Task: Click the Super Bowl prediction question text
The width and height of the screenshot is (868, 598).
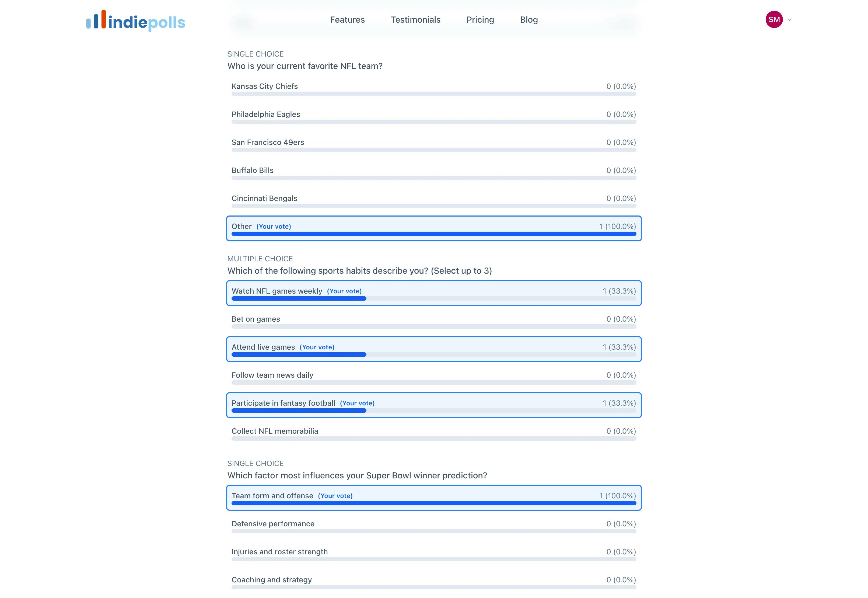Action: click(357, 475)
